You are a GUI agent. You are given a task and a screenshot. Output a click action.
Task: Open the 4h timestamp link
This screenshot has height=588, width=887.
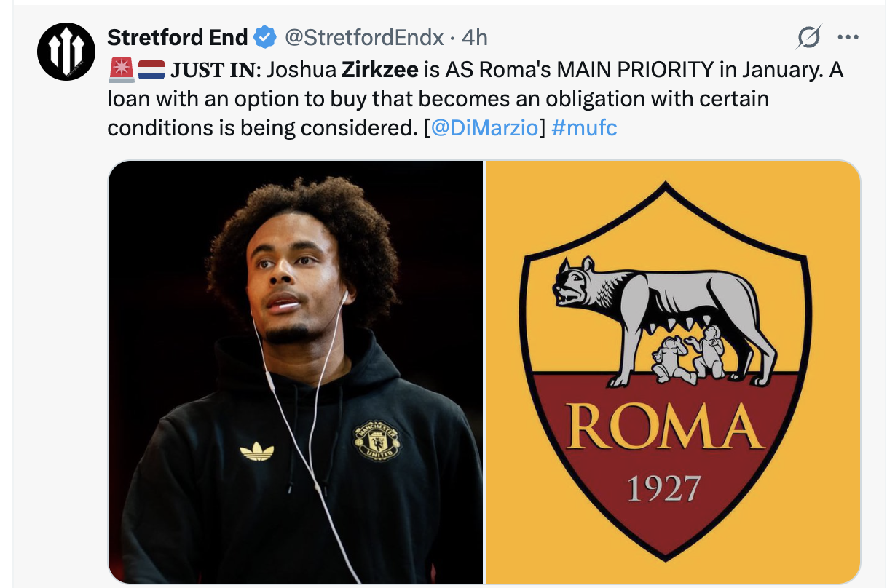pyautogui.click(x=475, y=36)
